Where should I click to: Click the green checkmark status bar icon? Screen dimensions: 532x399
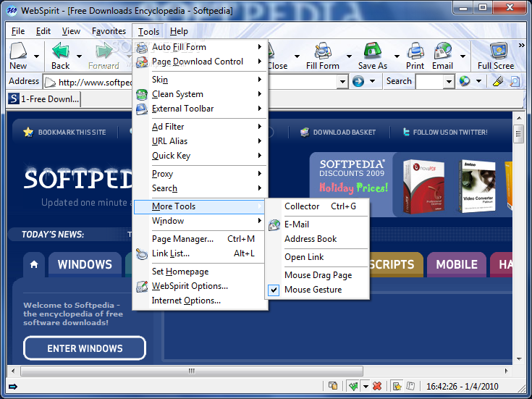353,386
